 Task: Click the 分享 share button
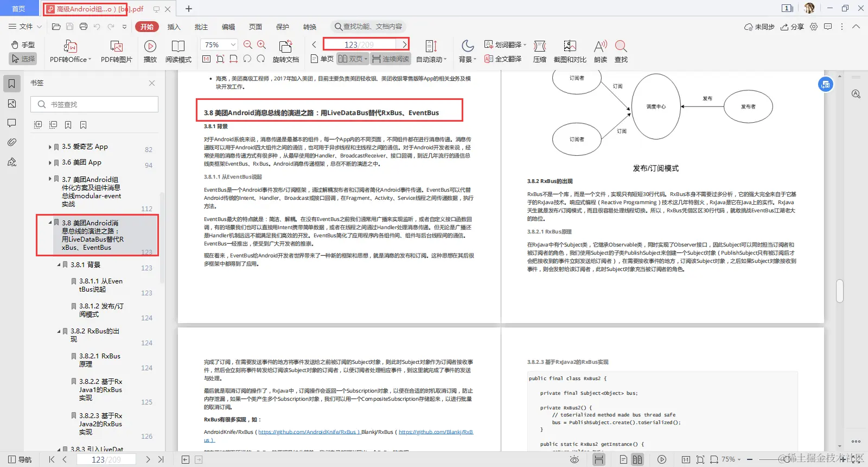tap(792, 27)
